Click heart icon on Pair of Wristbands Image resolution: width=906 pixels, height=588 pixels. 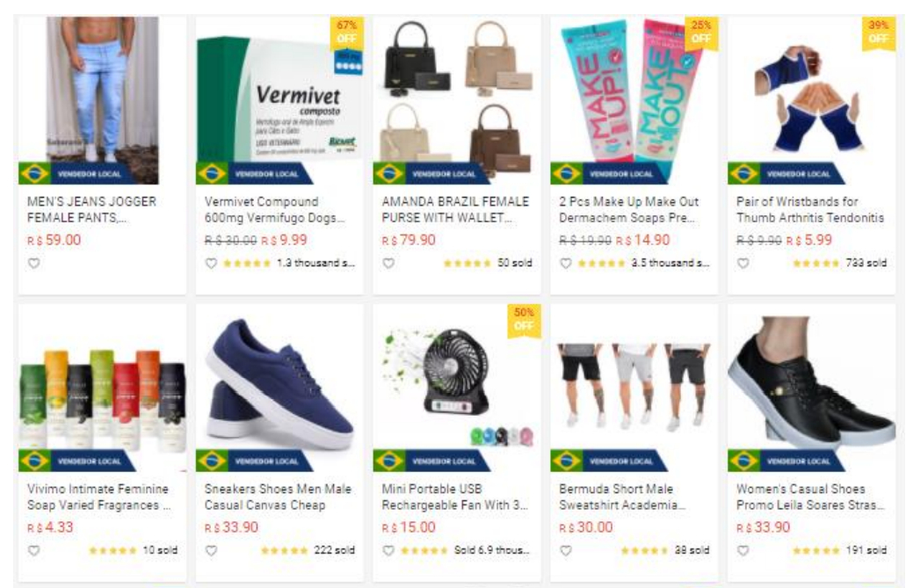click(743, 263)
